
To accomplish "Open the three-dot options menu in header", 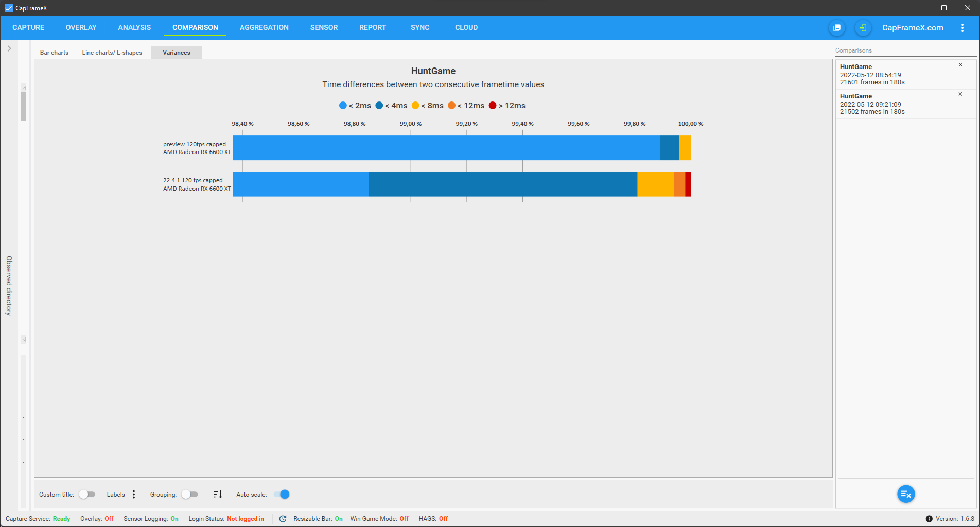I will [962, 28].
